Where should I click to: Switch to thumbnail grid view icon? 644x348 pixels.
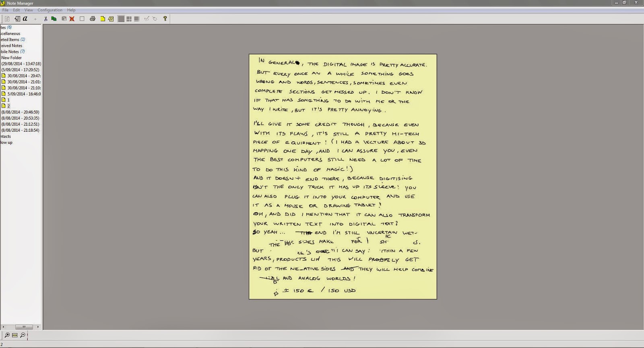click(x=129, y=19)
